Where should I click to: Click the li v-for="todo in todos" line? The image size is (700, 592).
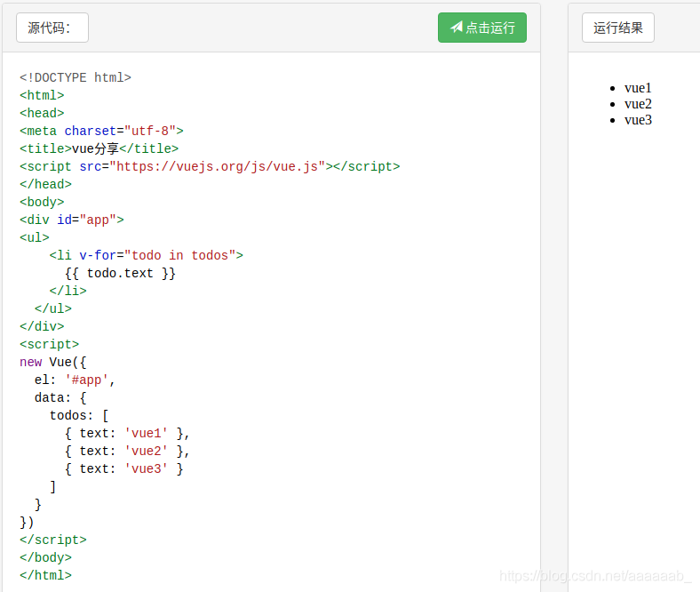point(146,255)
